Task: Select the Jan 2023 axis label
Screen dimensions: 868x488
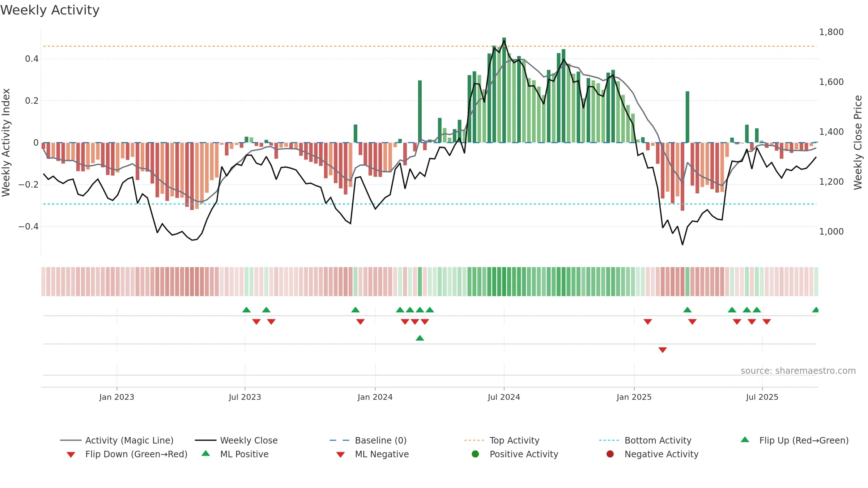Action: tap(117, 397)
